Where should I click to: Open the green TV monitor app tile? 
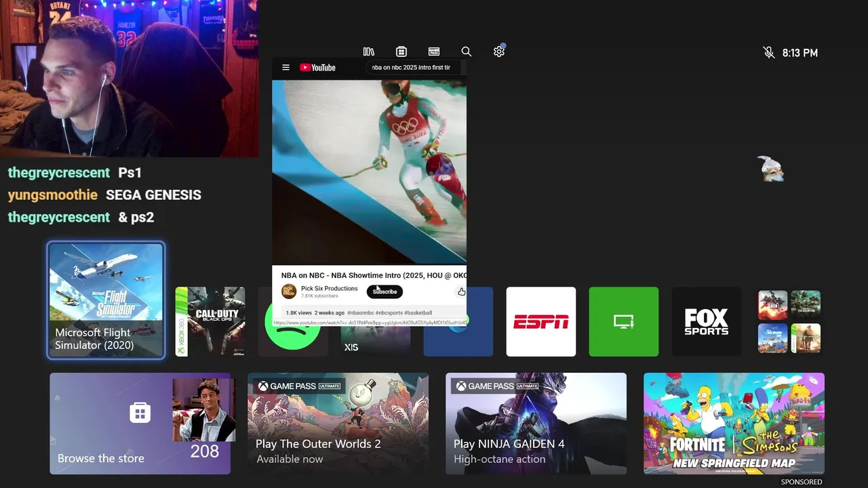coord(624,321)
